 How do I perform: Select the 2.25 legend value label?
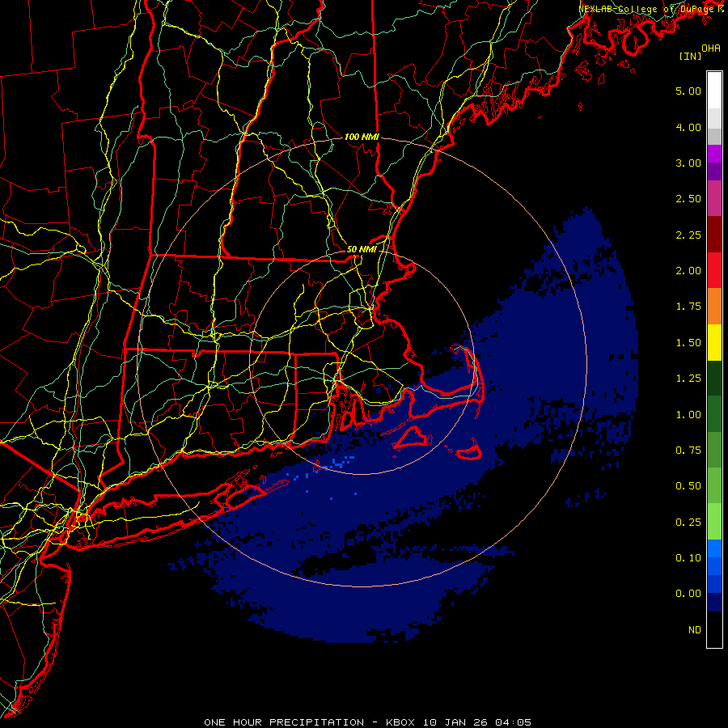click(688, 235)
